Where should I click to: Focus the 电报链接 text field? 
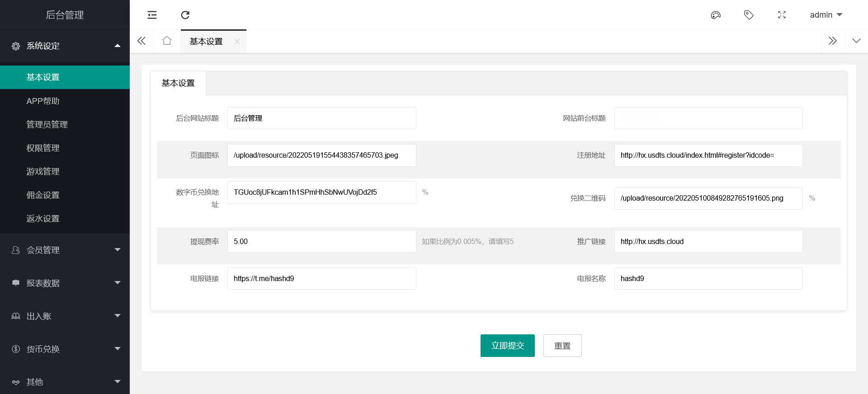coord(321,278)
